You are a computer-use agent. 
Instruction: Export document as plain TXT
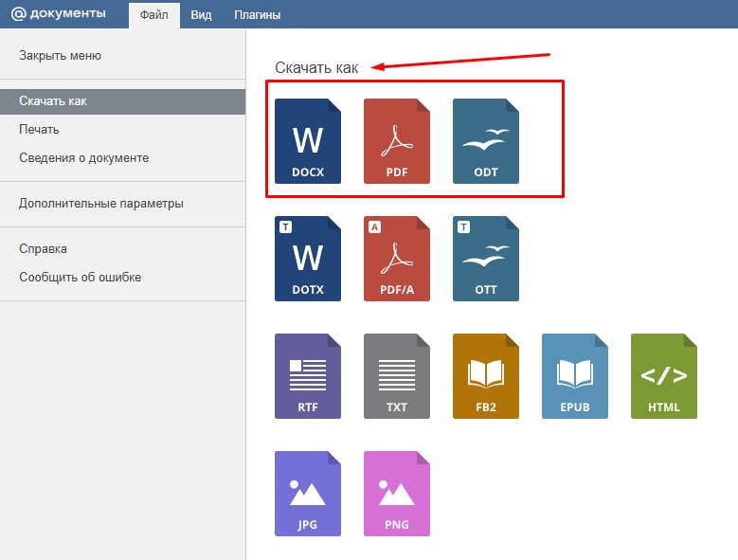[397, 376]
